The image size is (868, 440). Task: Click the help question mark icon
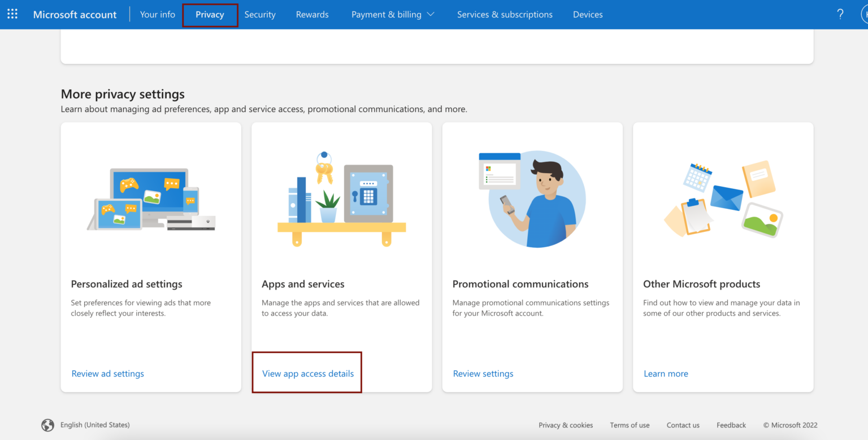click(840, 14)
